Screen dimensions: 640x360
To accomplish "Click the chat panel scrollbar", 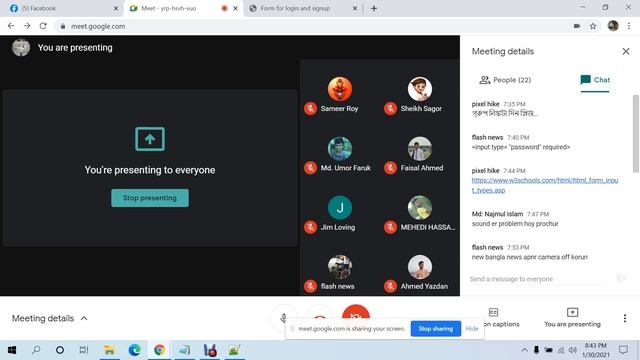I will coord(636,134).
